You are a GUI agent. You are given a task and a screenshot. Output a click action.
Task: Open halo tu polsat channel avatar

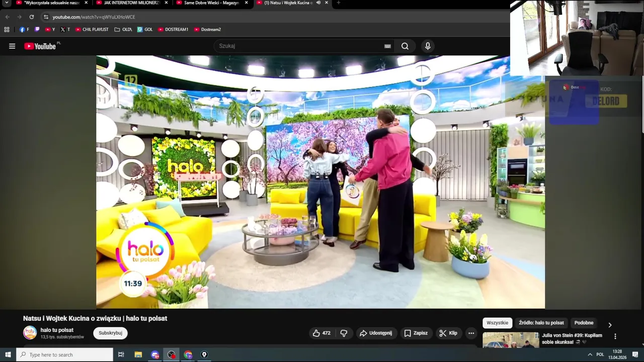30,333
